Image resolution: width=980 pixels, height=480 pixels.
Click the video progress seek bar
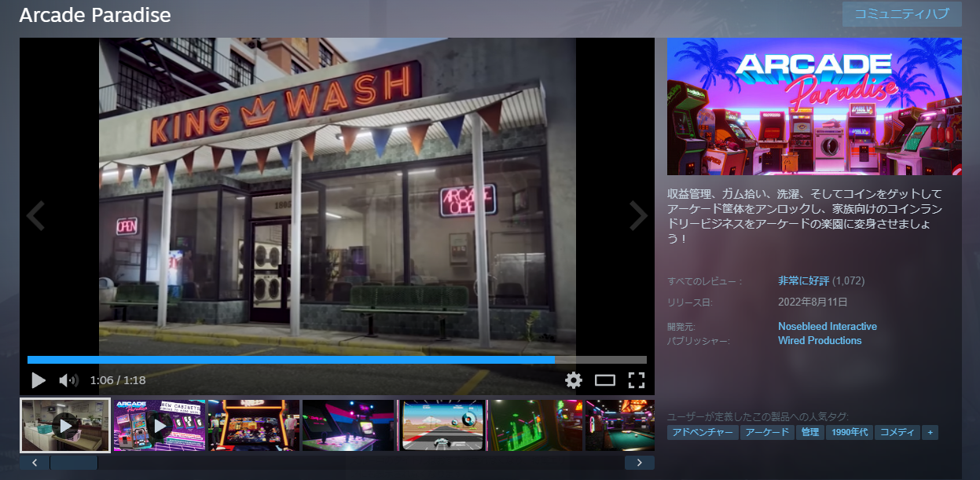coord(336,360)
